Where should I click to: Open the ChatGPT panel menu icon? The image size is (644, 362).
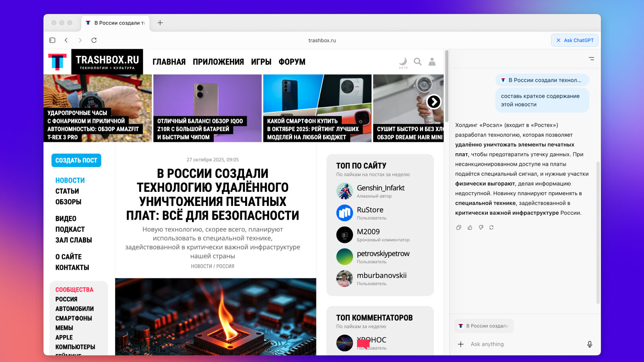click(591, 59)
